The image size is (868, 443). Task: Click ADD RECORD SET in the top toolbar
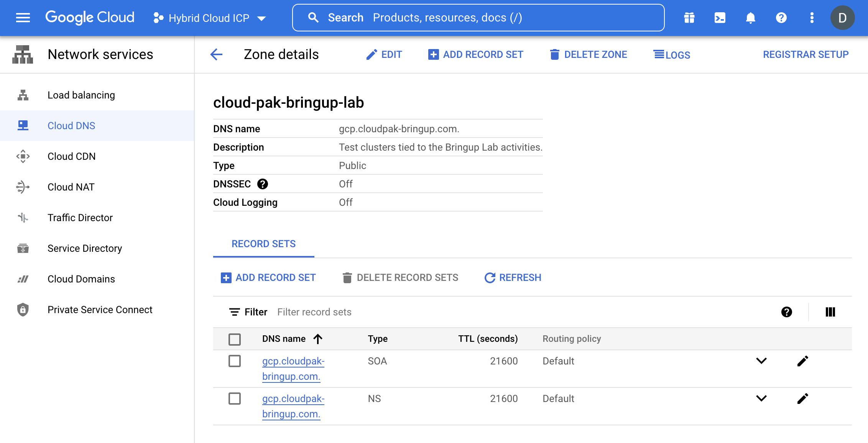pos(476,54)
